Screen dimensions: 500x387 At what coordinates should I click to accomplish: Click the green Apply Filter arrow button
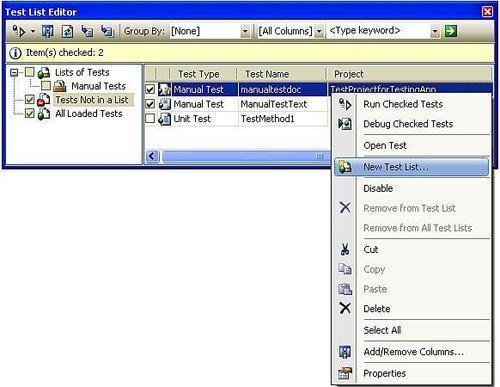(x=451, y=31)
